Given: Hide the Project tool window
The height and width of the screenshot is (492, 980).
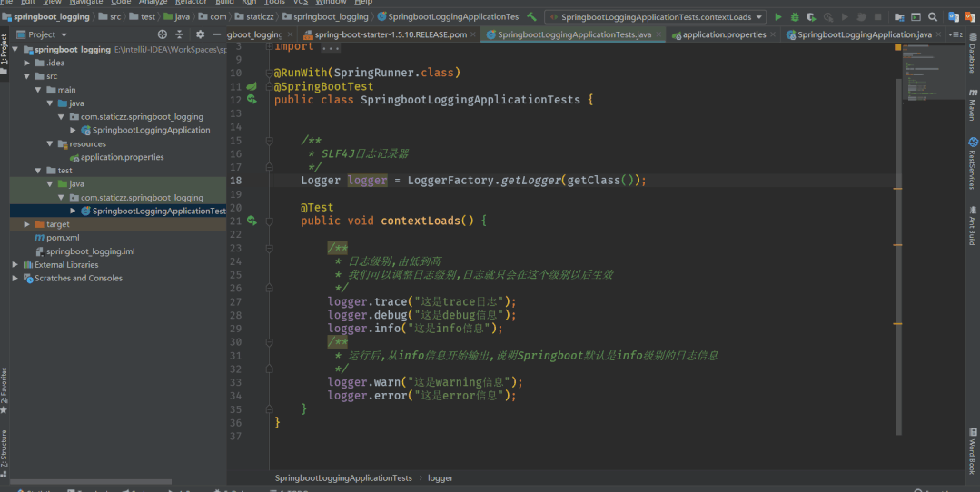Looking at the screenshot, I should click(x=216, y=34).
